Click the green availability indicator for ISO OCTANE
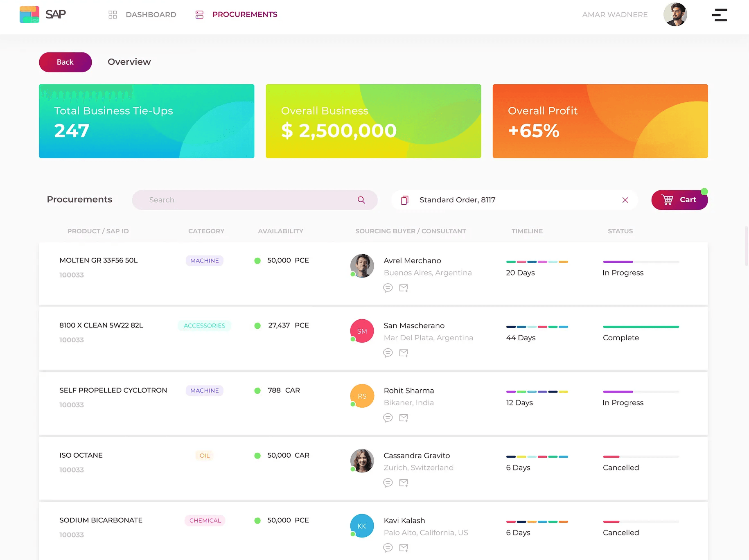The width and height of the screenshot is (749, 560). click(x=257, y=455)
